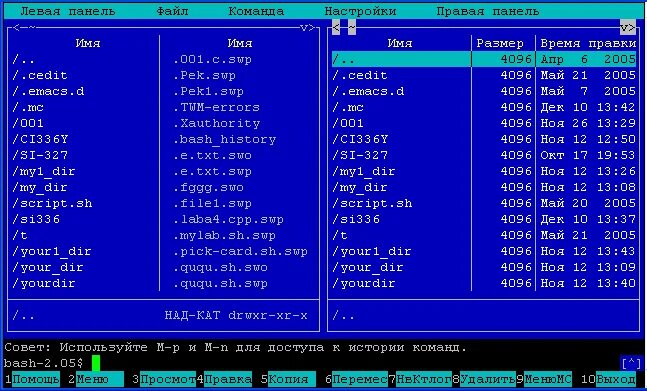
Task: Sort by the Размер column header
Action: point(500,43)
